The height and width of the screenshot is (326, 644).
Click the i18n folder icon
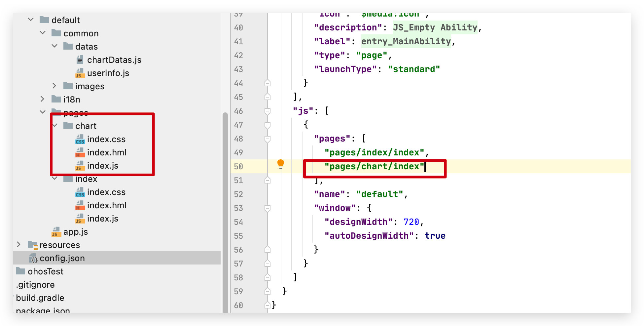point(56,99)
